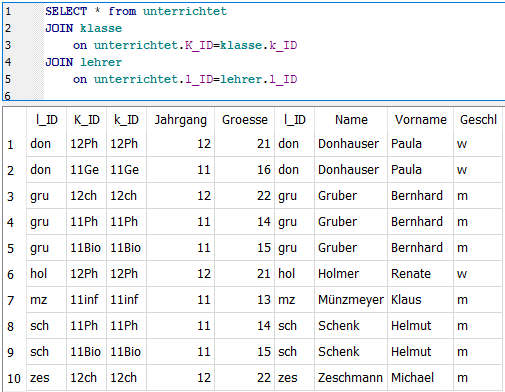505x392 pixels.
Task: Click JOIN keyword on line 4
Action: (59, 62)
